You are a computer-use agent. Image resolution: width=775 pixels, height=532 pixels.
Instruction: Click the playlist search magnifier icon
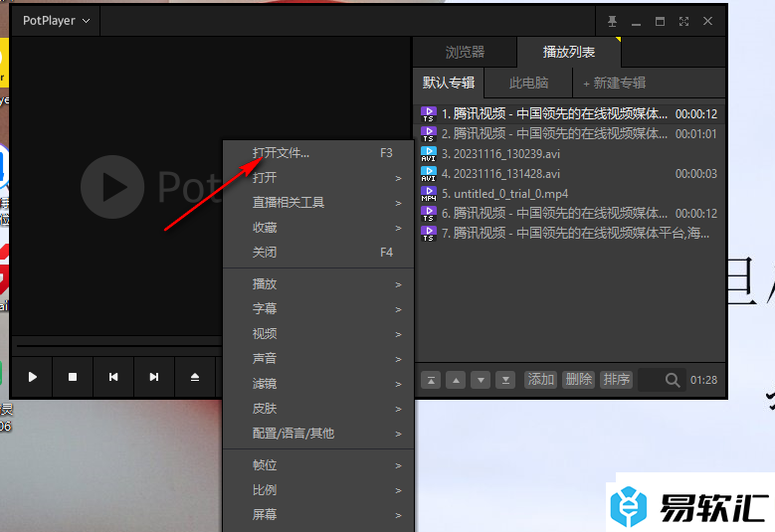[x=673, y=380]
